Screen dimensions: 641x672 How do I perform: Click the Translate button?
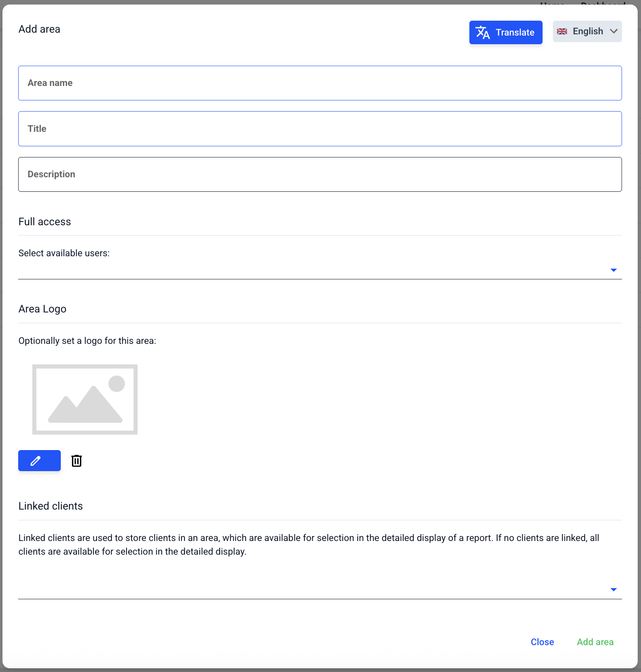coord(505,32)
